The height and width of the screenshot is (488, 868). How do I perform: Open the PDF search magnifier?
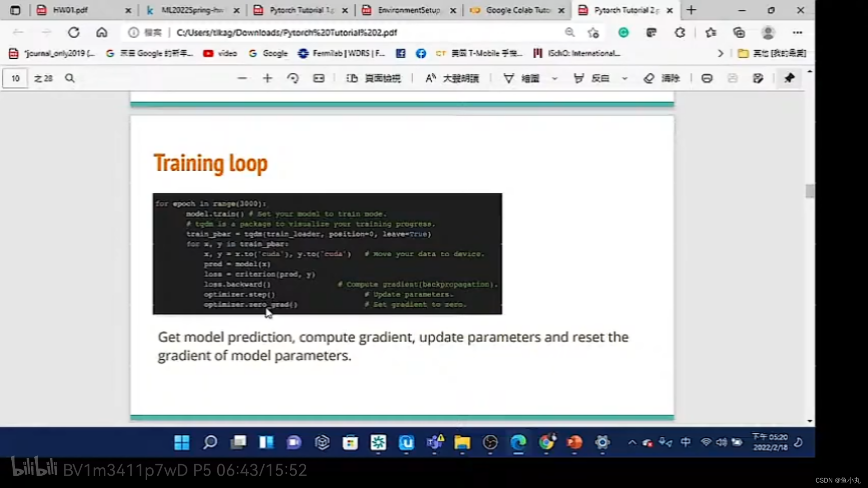click(x=70, y=78)
